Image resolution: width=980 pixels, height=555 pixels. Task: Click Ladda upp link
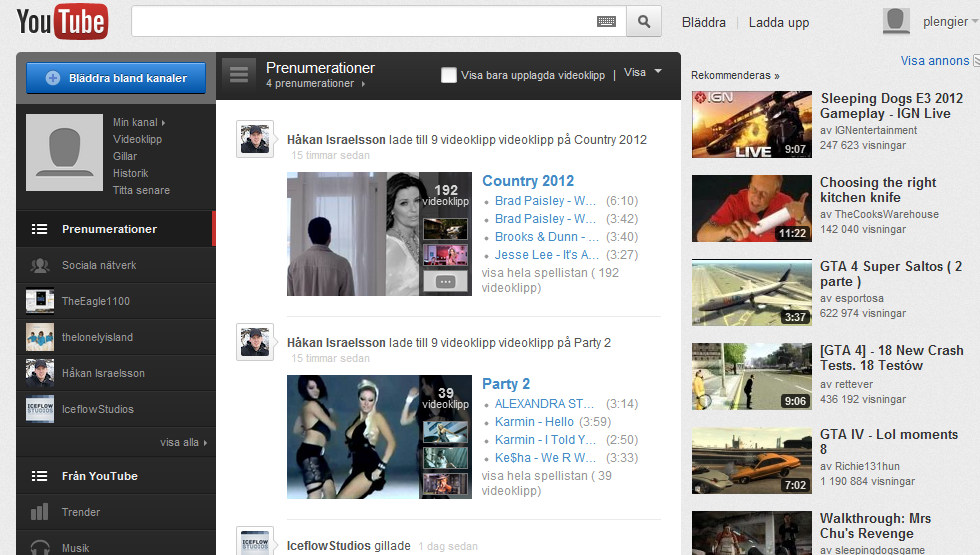pos(779,22)
